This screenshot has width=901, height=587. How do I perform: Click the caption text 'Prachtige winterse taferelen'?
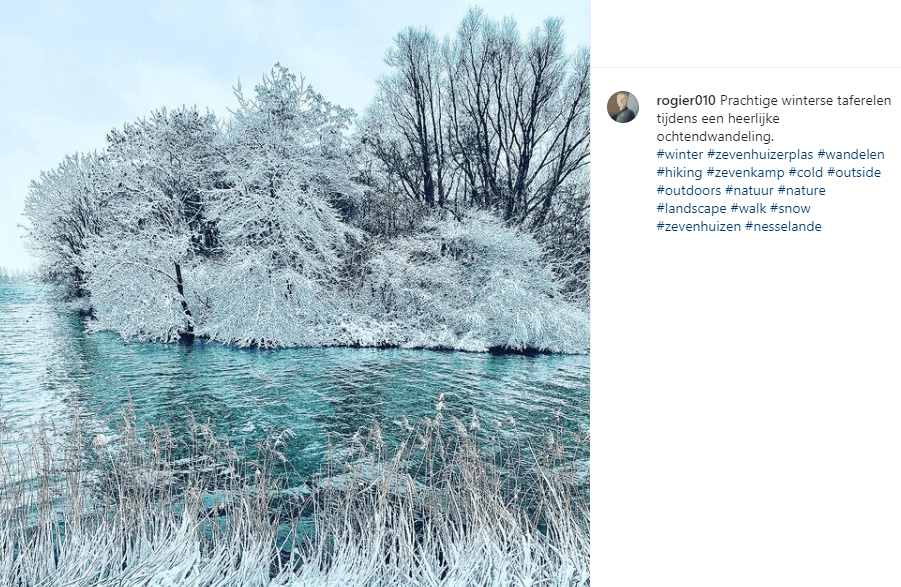click(806, 101)
